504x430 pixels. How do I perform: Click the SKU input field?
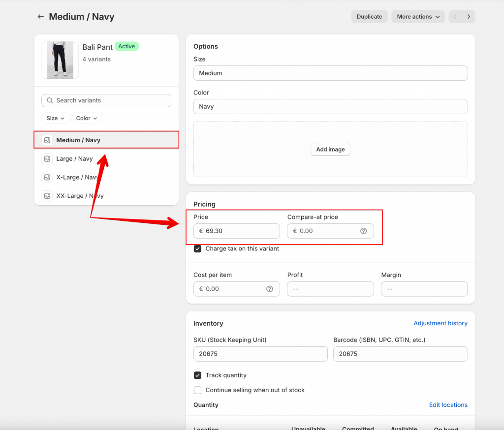tap(260, 354)
